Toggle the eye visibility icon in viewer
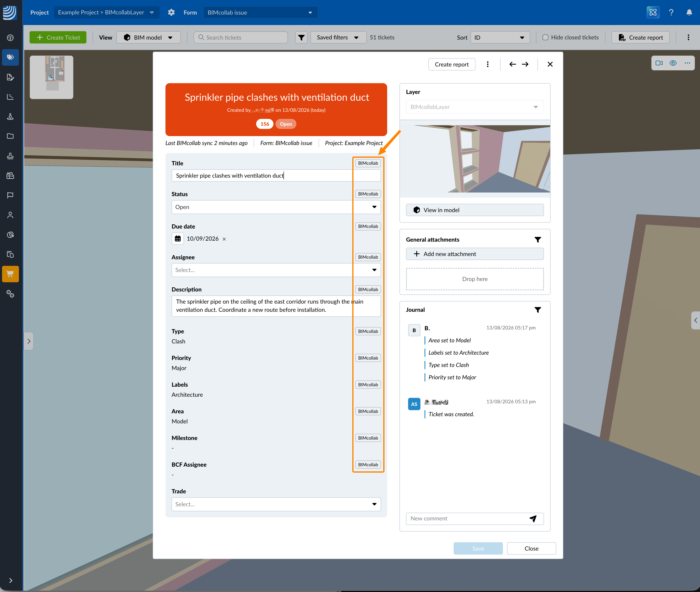Image resolution: width=700 pixels, height=592 pixels. [x=673, y=63]
